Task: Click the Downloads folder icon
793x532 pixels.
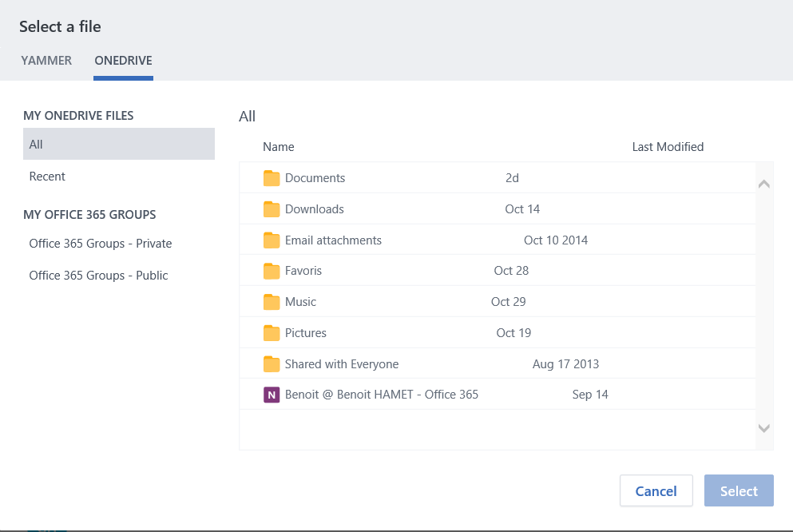Action: click(x=272, y=209)
